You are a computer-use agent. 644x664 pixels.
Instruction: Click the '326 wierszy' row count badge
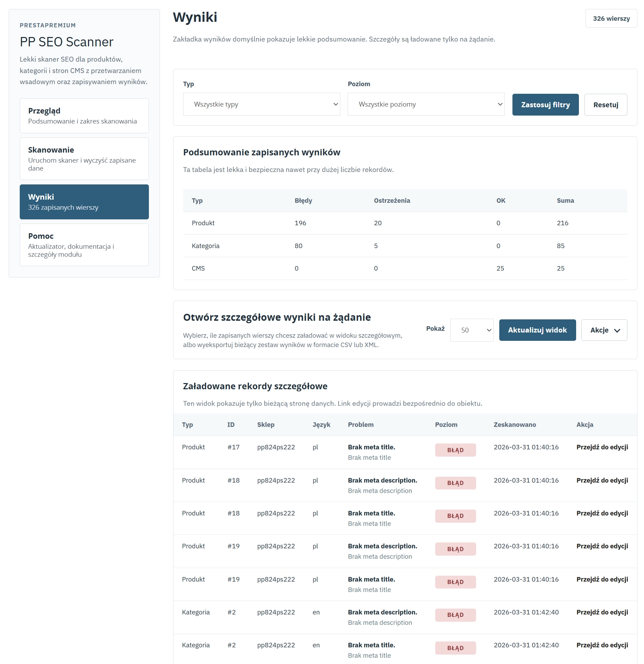[611, 19]
